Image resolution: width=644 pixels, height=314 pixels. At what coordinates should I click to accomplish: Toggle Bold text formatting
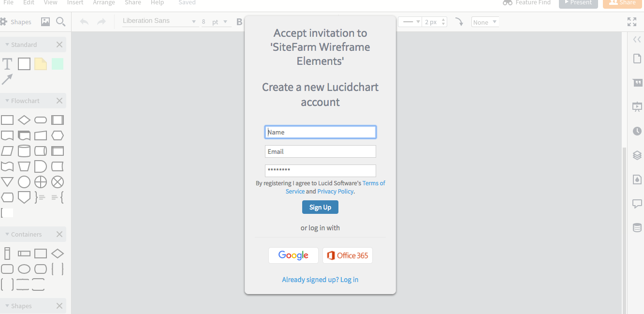coord(239,21)
